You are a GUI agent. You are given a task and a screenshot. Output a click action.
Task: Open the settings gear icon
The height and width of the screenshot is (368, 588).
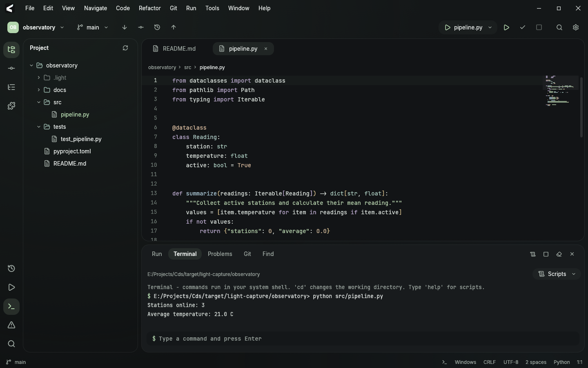point(576,27)
